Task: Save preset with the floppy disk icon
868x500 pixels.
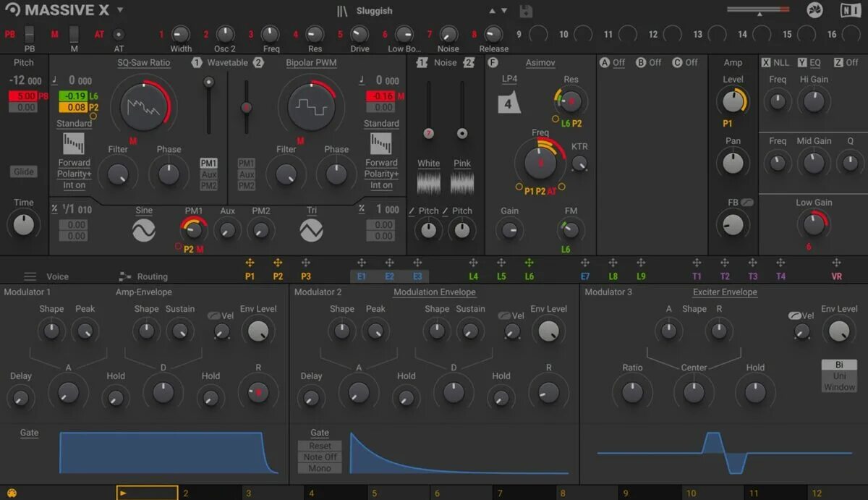Action: (526, 11)
